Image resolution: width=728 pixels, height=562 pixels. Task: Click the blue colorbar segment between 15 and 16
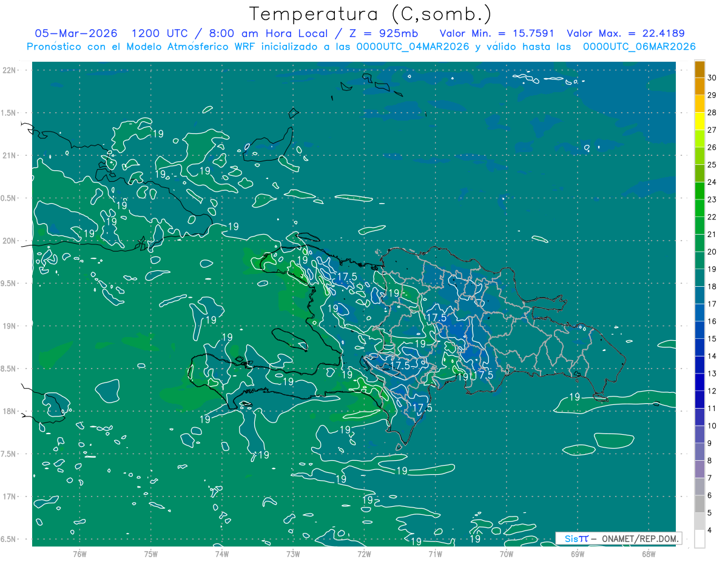pyautogui.click(x=700, y=330)
